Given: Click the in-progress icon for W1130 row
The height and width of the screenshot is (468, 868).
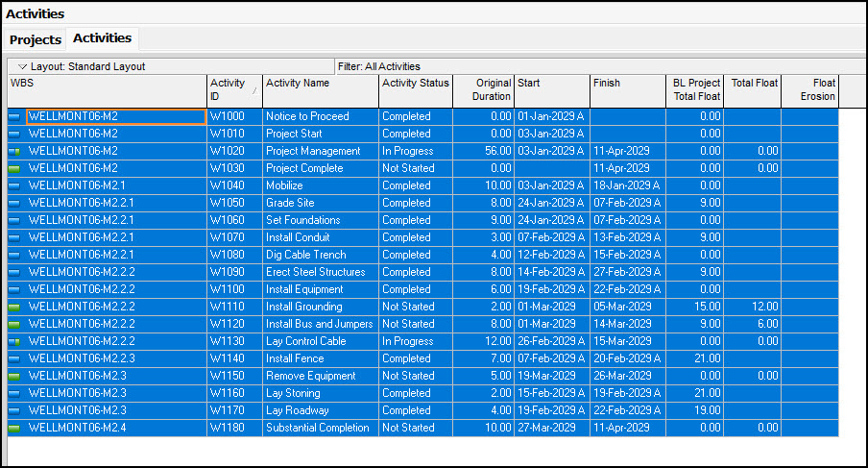Looking at the screenshot, I should [14, 342].
